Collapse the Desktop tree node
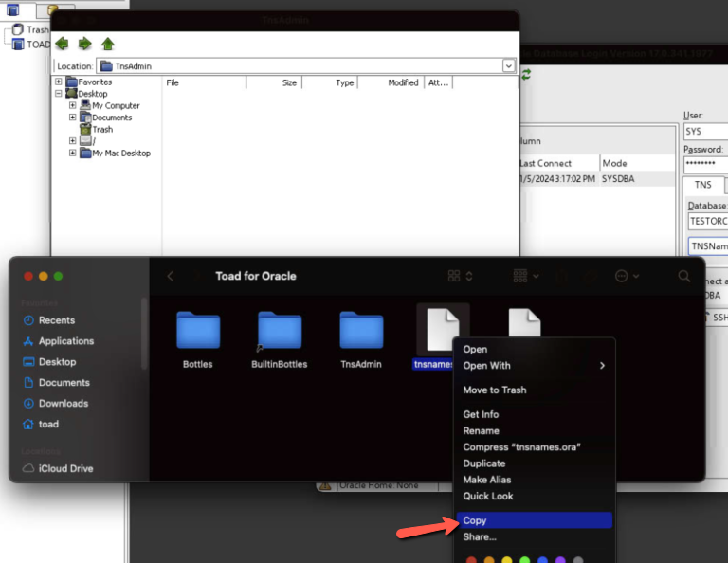 pos(59,93)
